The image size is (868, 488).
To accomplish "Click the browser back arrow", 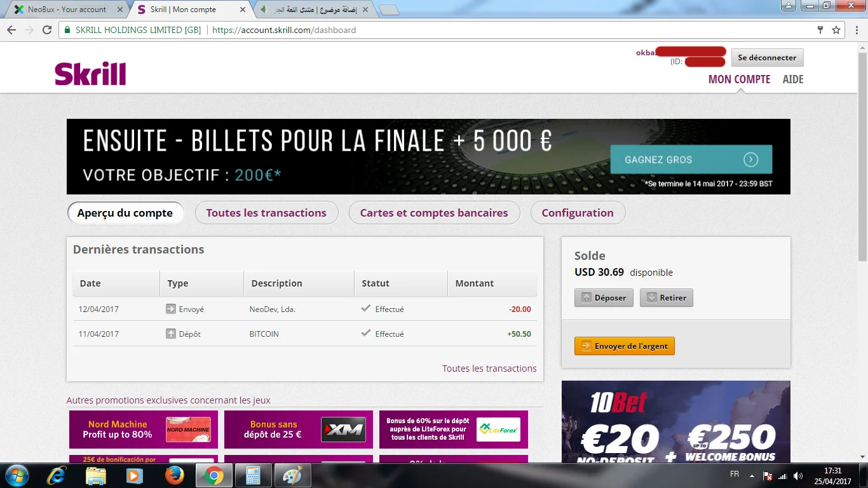I will [x=12, y=30].
